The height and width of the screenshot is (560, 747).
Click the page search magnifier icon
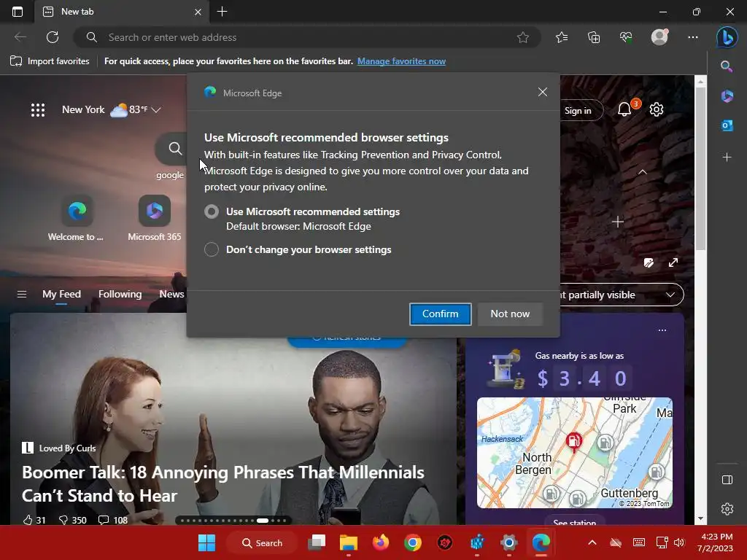[175, 149]
